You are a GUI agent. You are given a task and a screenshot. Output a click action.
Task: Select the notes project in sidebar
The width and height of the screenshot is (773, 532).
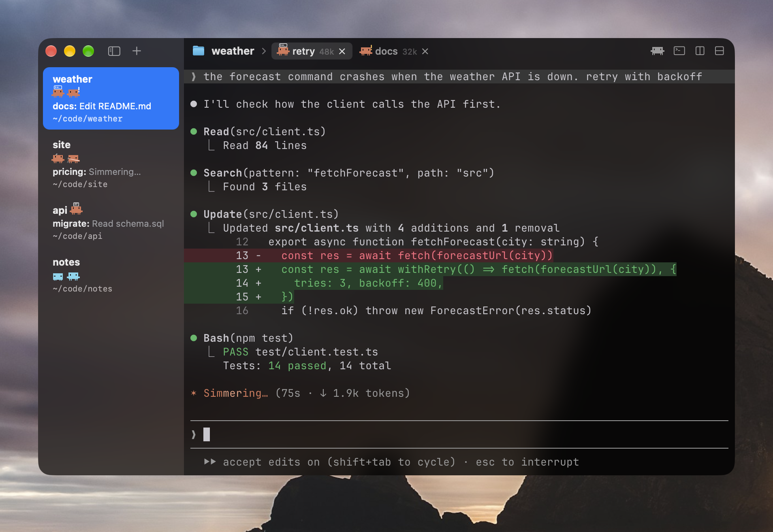(x=111, y=275)
